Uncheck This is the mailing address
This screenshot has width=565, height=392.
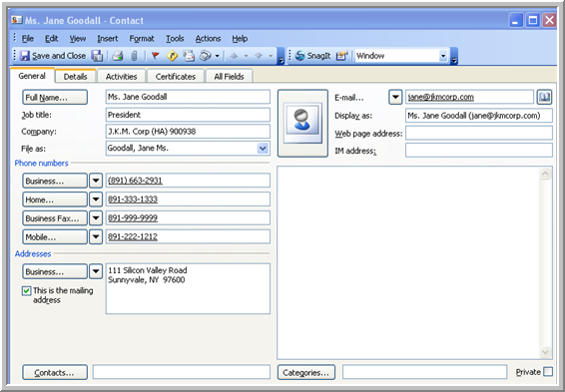(26, 291)
